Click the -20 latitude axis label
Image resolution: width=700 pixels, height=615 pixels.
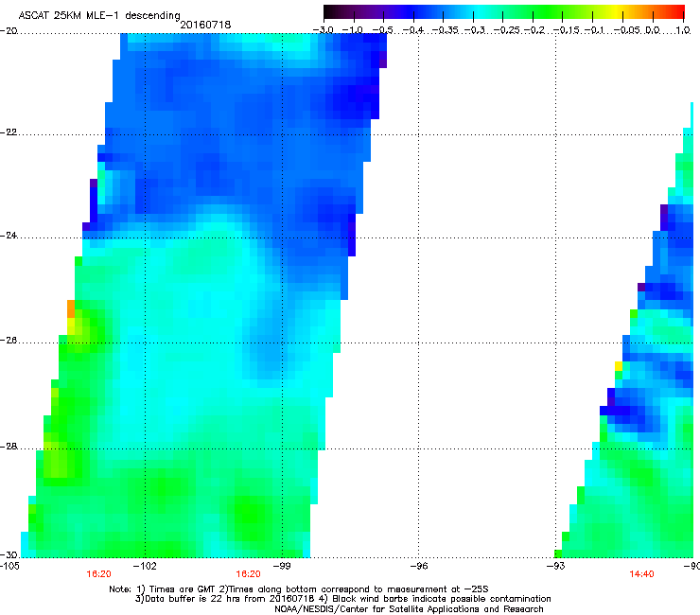[9, 30]
